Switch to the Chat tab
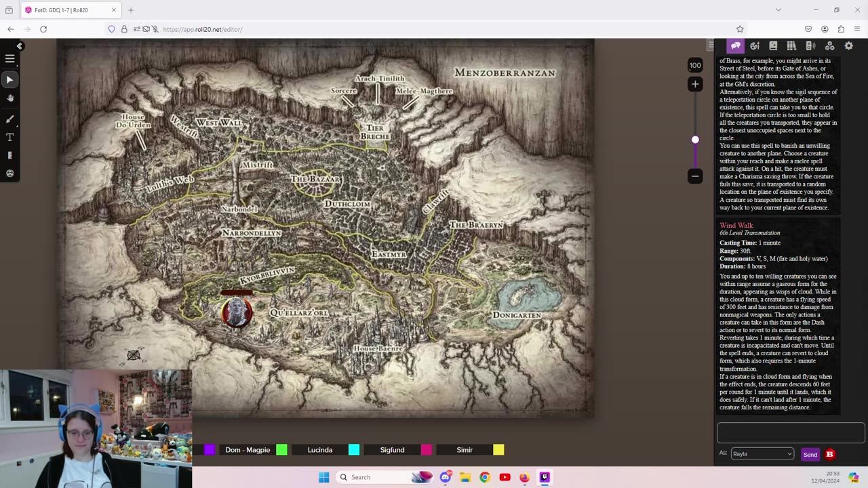Viewport: 868px width, 488px height. [x=736, y=46]
